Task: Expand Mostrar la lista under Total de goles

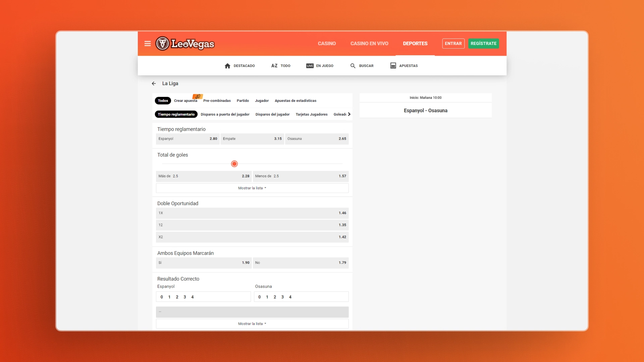Action: 252,188
